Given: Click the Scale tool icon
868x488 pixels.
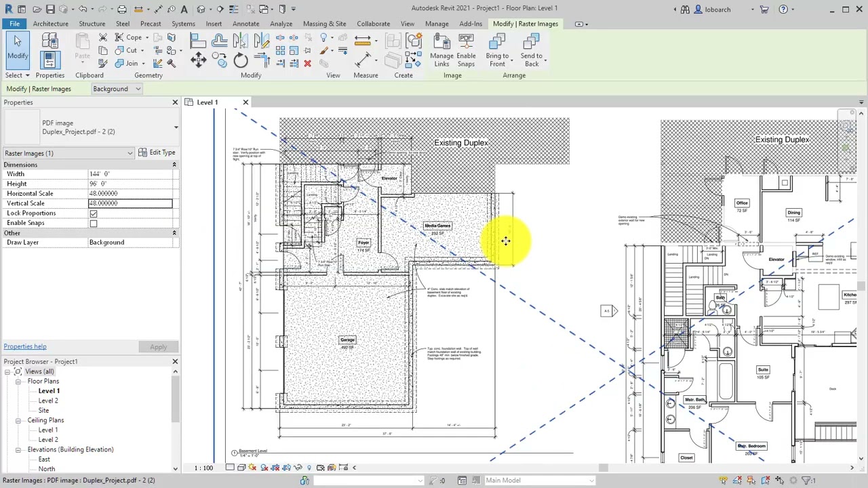Looking at the screenshot, I should (x=294, y=51).
